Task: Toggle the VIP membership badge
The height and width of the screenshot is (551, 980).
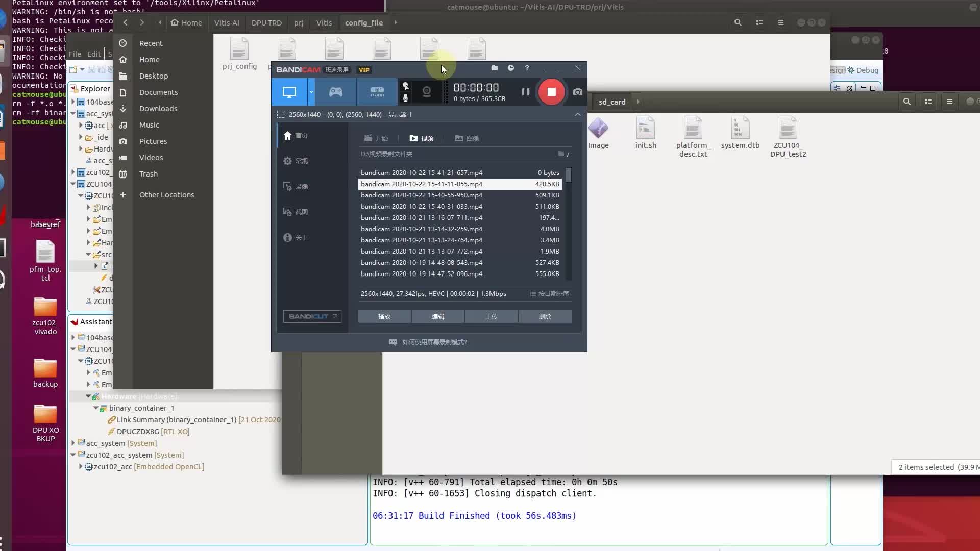Action: 363,69
